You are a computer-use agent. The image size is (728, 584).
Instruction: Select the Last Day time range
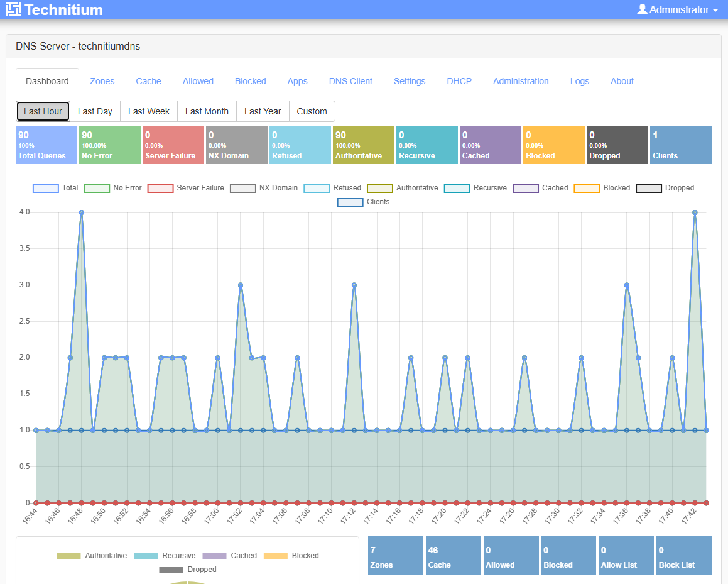[95, 111]
